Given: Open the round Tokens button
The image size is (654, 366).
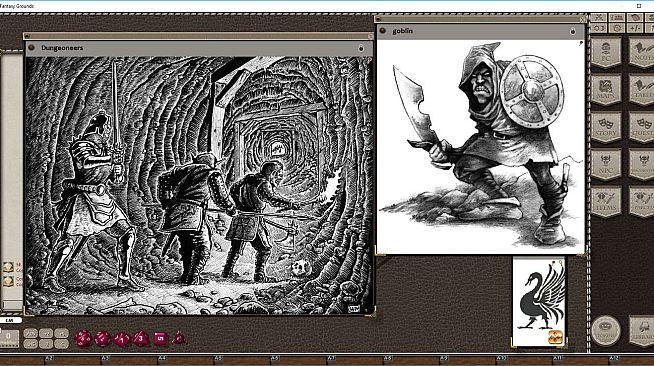Looking at the screenshot, I should click(x=606, y=330).
